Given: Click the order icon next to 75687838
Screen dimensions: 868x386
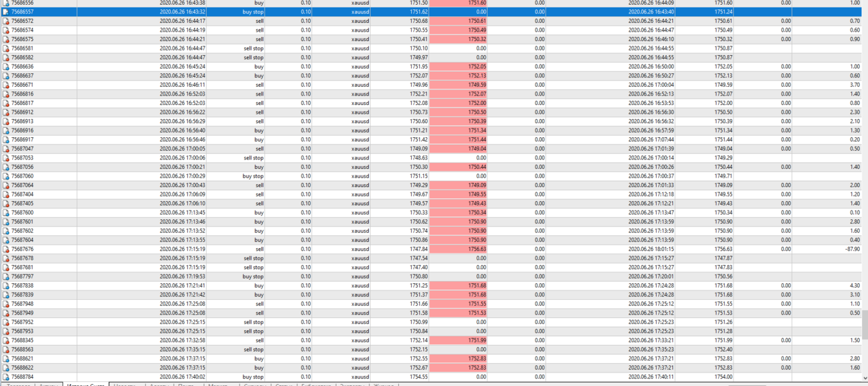Looking at the screenshot, I should tap(5, 286).
